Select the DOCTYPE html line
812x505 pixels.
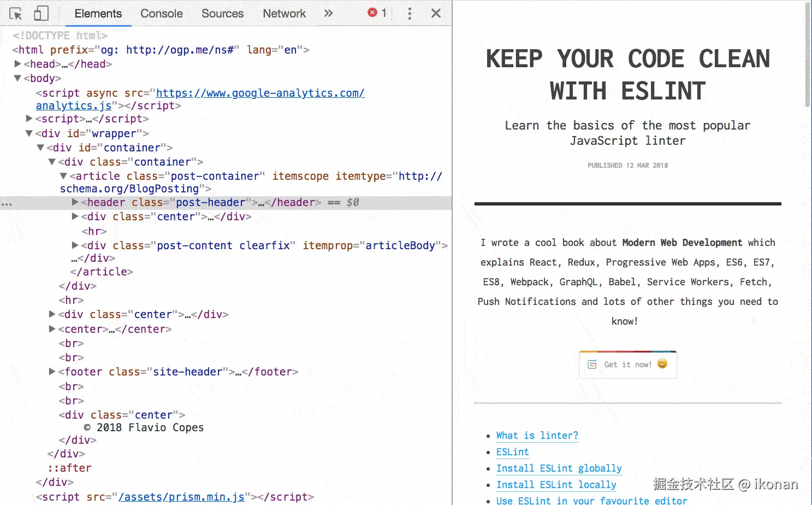pos(60,36)
